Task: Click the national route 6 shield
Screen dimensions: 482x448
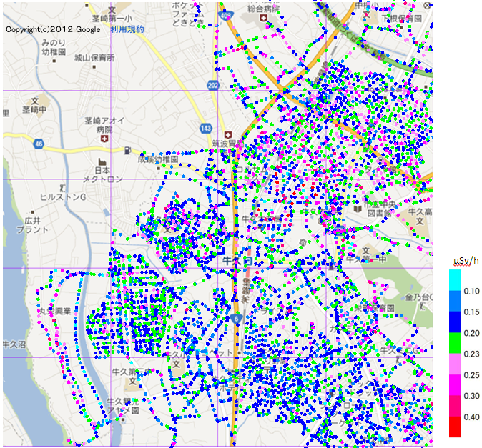Action: [x=236, y=319]
